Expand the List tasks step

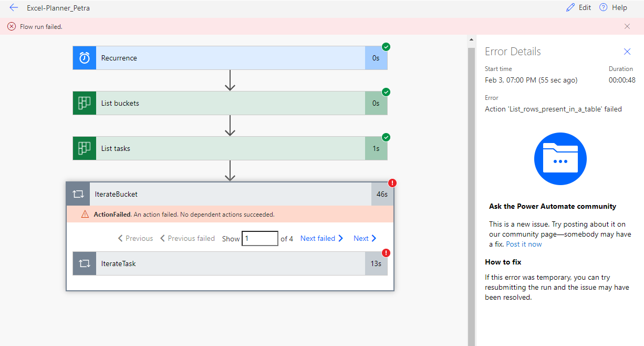(230, 148)
